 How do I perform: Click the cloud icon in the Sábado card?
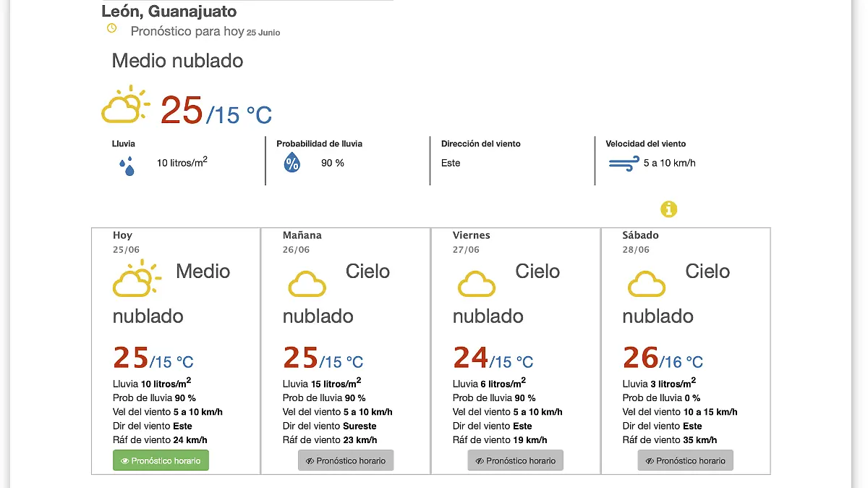(647, 283)
